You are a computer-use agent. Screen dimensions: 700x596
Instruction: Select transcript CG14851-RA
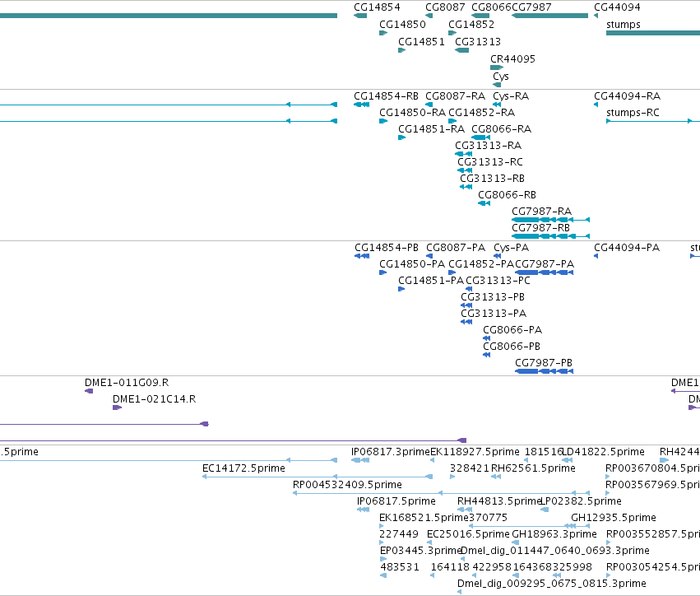coord(431,129)
